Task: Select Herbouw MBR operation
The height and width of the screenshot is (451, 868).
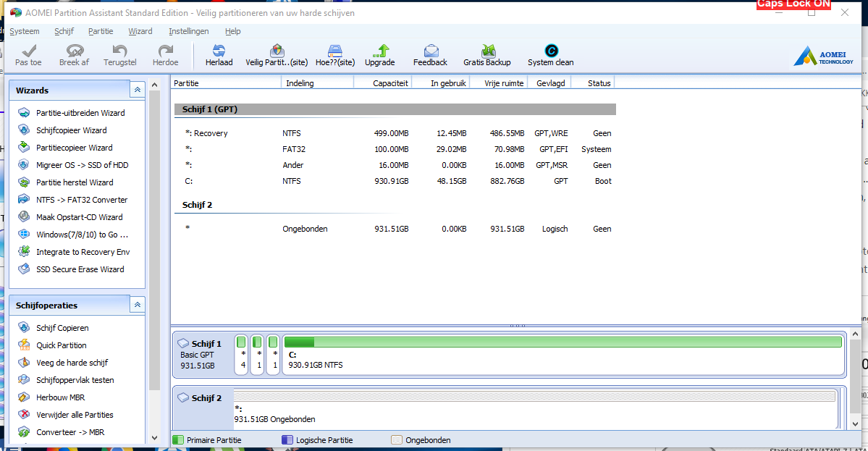Action: [60, 397]
